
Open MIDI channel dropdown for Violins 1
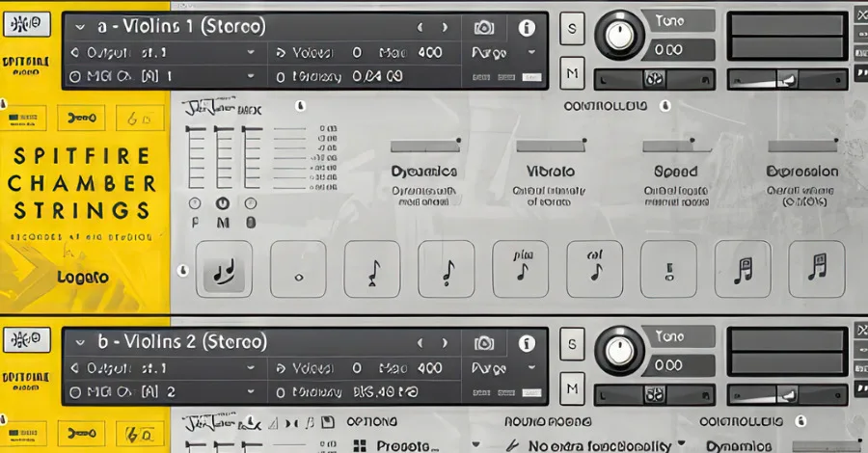pos(251,76)
